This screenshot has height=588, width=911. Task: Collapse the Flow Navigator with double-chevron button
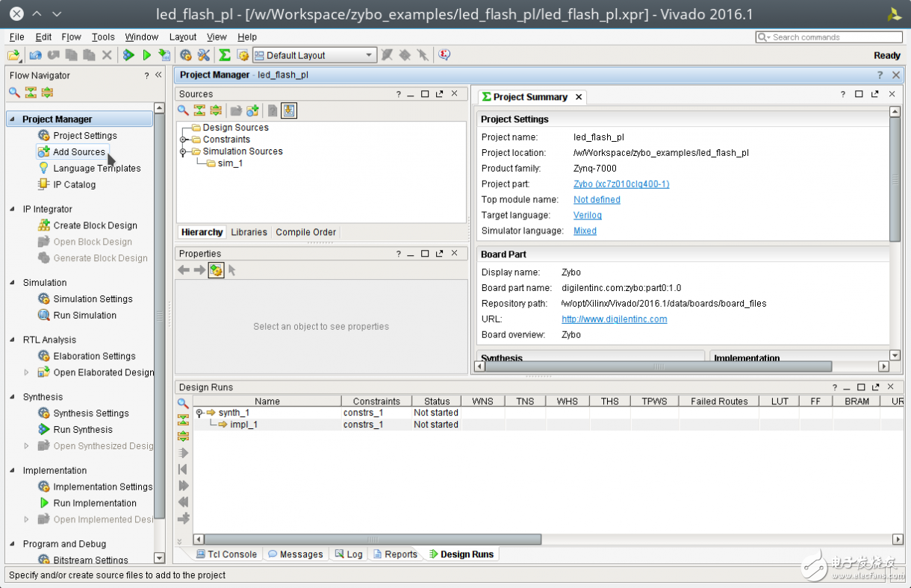158,75
